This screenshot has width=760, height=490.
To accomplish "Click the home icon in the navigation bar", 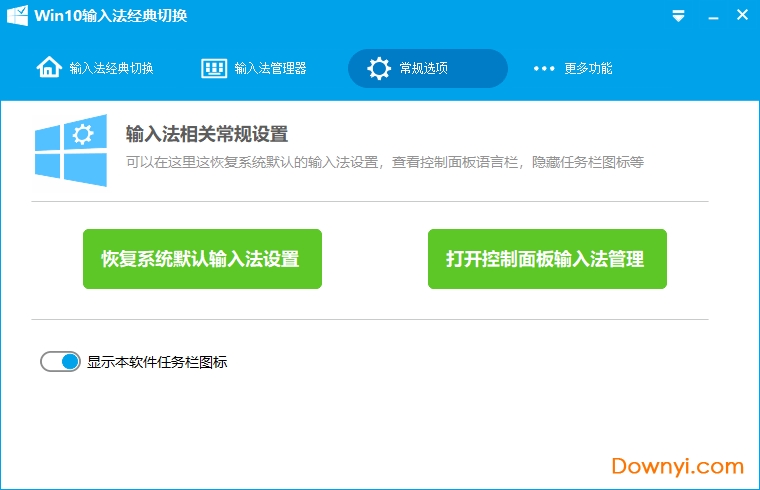I will 48,68.
